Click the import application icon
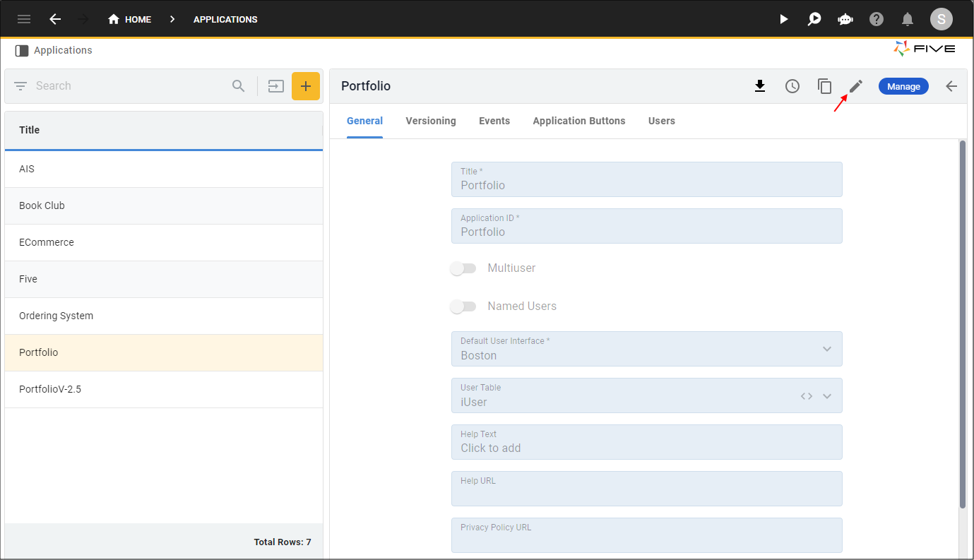The height and width of the screenshot is (560, 974). click(x=275, y=86)
